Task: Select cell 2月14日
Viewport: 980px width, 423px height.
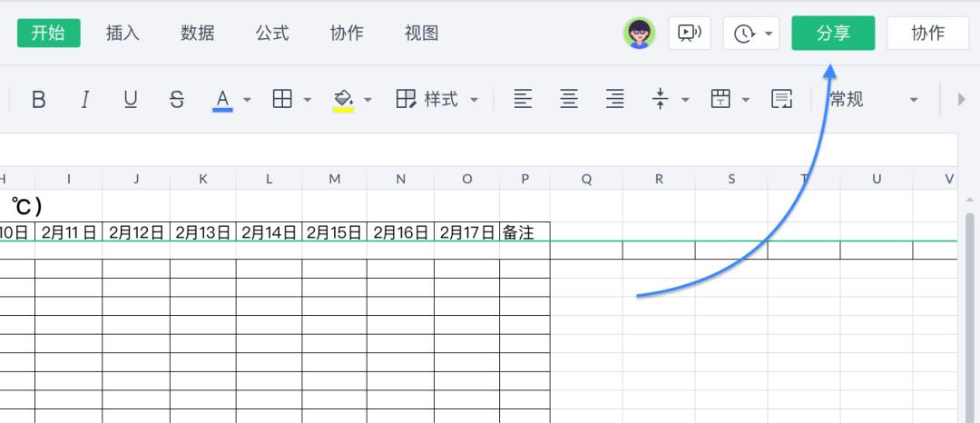Action: (269, 232)
